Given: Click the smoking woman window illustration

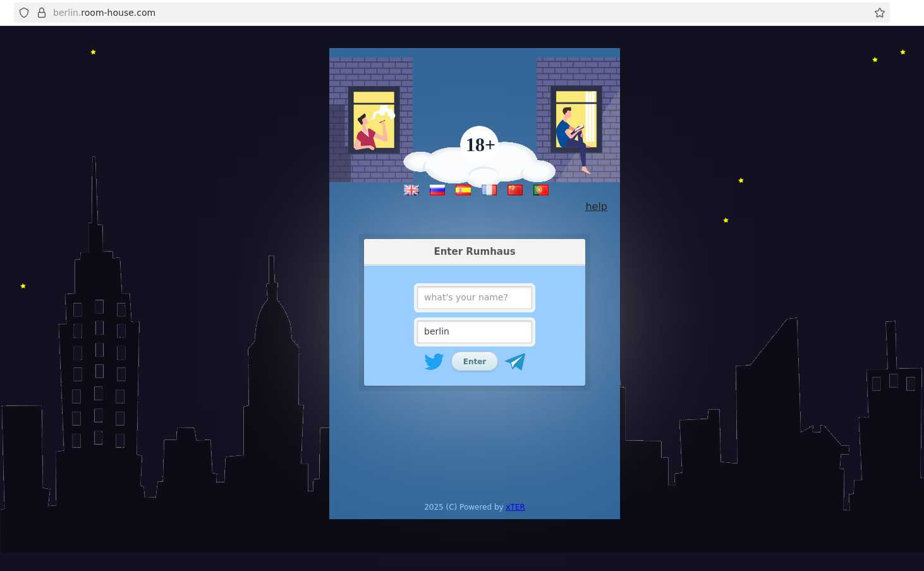Looking at the screenshot, I should [x=374, y=120].
